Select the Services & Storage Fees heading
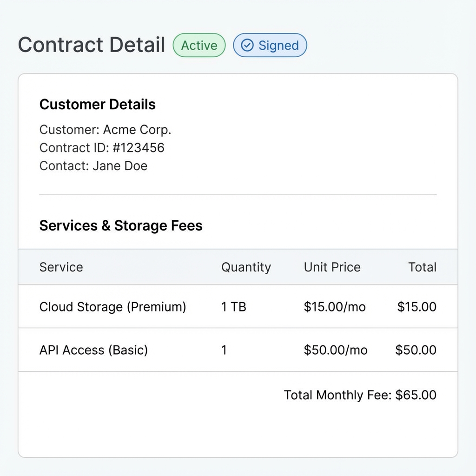Image resolution: width=476 pixels, height=476 pixels. click(x=121, y=225)
